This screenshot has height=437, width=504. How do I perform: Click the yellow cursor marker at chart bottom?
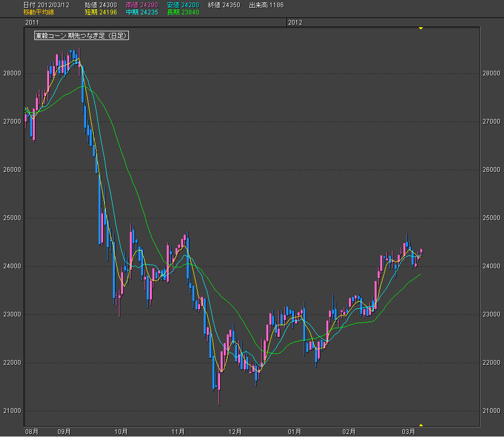coord(421,425)
